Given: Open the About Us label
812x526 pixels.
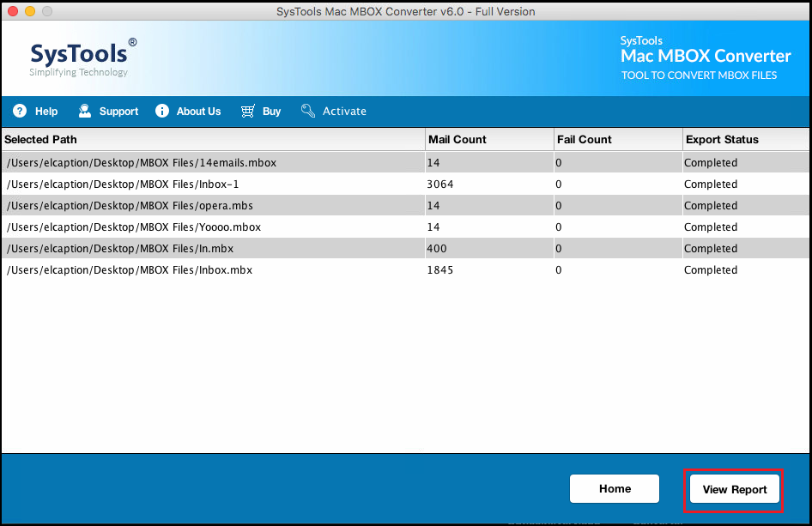Looking at the screenshot, I should pyautogui.click(x=198, y=112).
